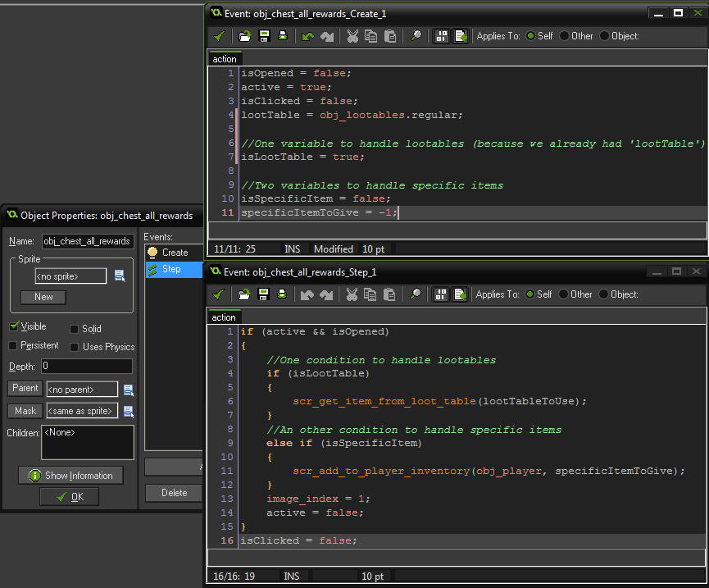The height and width of the screenshot is (588, 709).
Task: Open sprite selection list icon
Action: click(x=120, y=276)
